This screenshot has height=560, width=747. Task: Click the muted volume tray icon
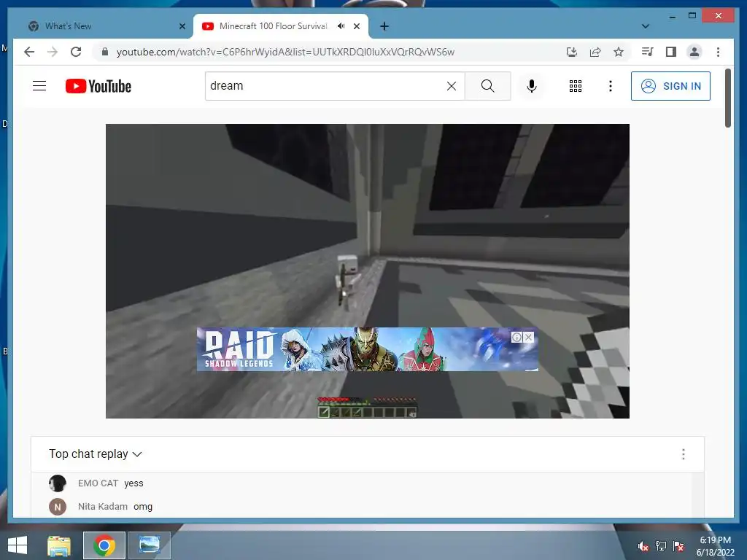[x=643, y=546]
